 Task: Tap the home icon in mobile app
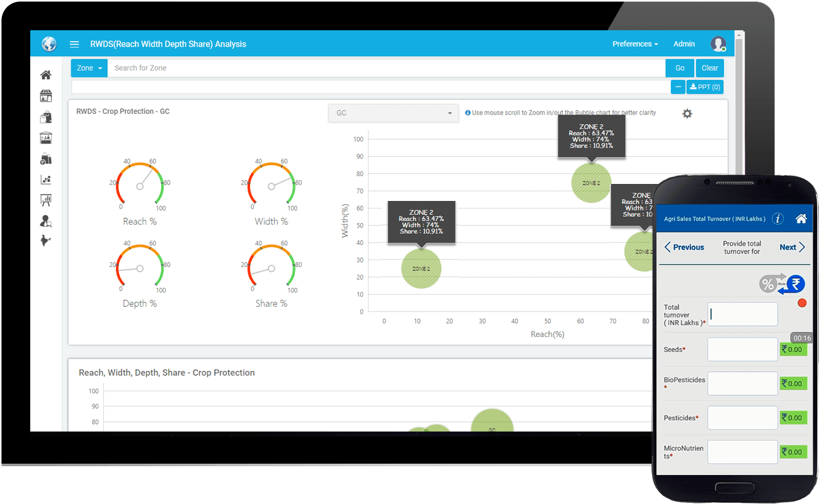point(801,219)
